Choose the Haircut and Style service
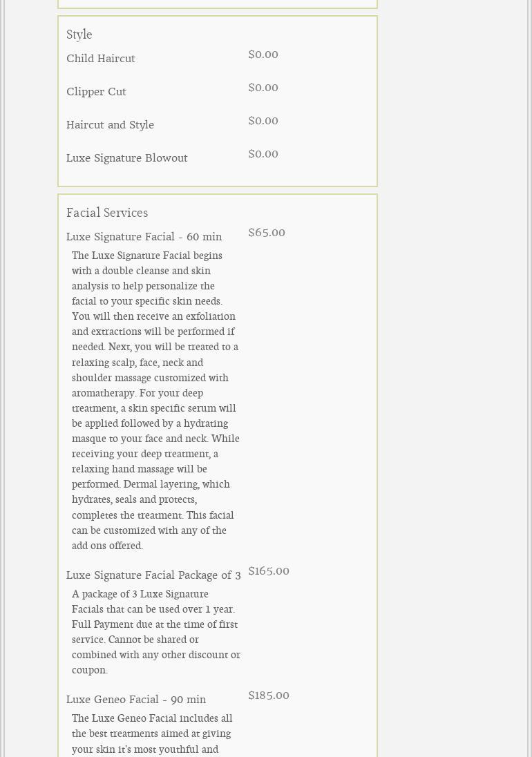This screenshot has width=532, height=757. (x=110, y=125)
